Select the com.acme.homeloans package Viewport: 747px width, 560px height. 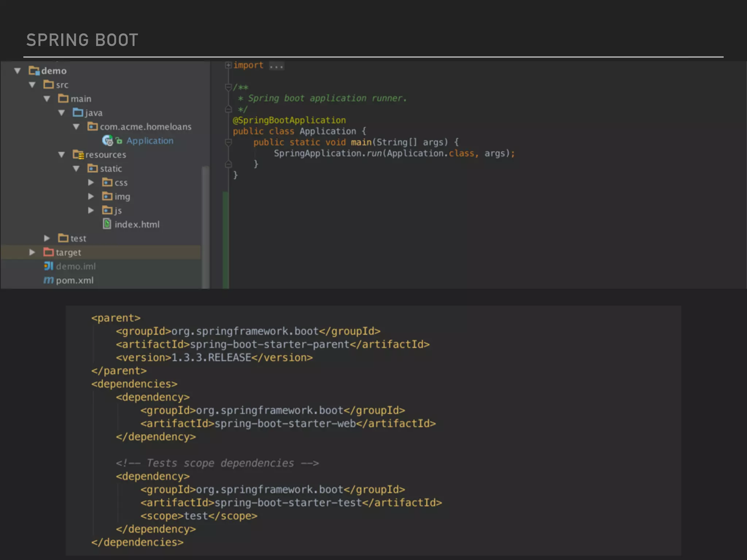146,127
